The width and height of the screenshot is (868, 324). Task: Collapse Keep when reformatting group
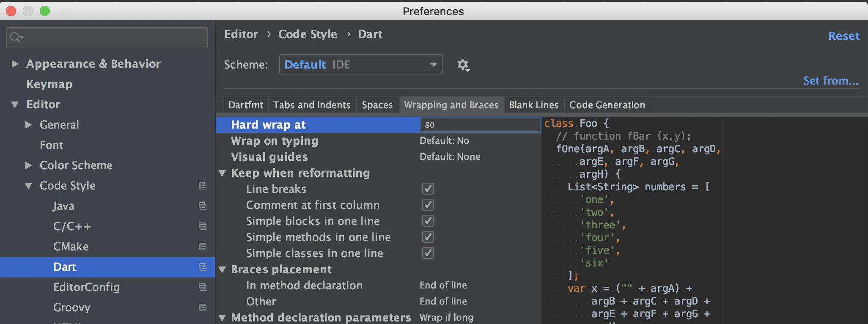[222, 173]
